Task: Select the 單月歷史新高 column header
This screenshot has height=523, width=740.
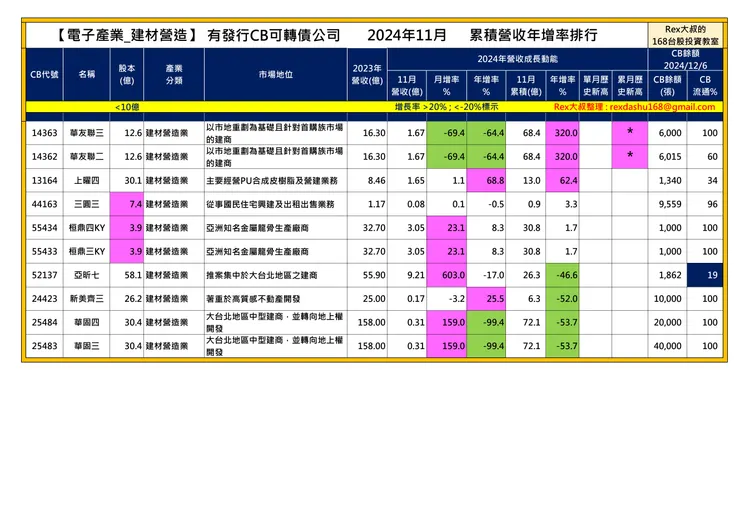Action: coord(596,85)
